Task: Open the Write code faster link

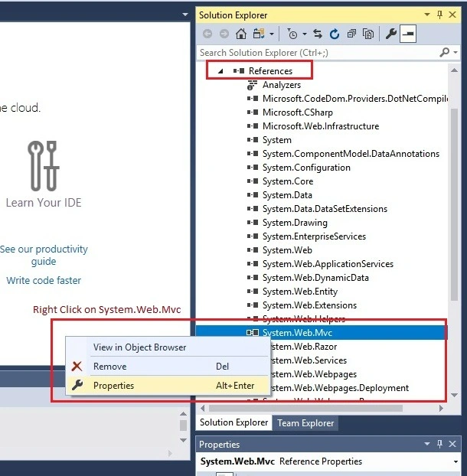Action: (x=44, y=280)
